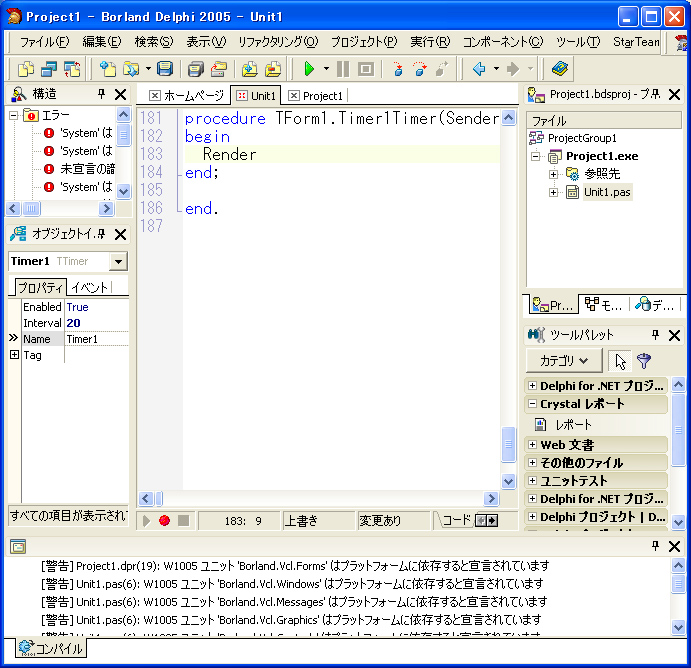Image resolution: width=691 pixels, height=668 pixels.
Task: Select the プロパティ tab
Action: (x=40, y=288)
